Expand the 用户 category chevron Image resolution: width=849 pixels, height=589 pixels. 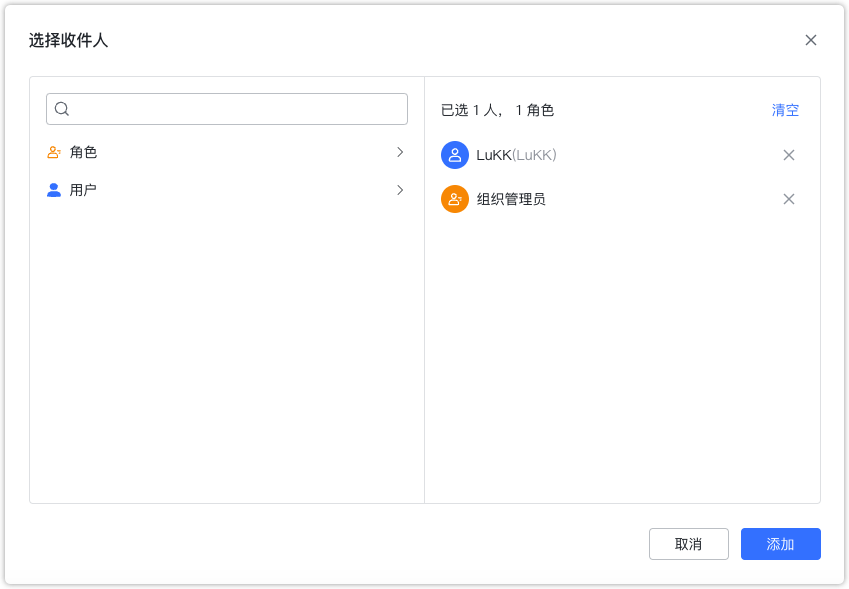click(x=400, y=190)
